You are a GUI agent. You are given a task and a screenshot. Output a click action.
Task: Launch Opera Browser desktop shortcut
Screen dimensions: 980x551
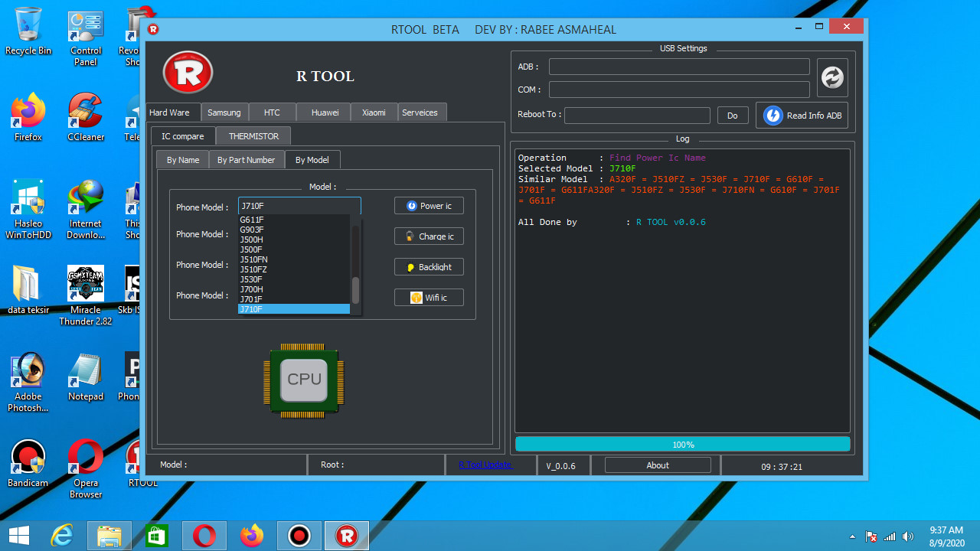tap(86, 468)
